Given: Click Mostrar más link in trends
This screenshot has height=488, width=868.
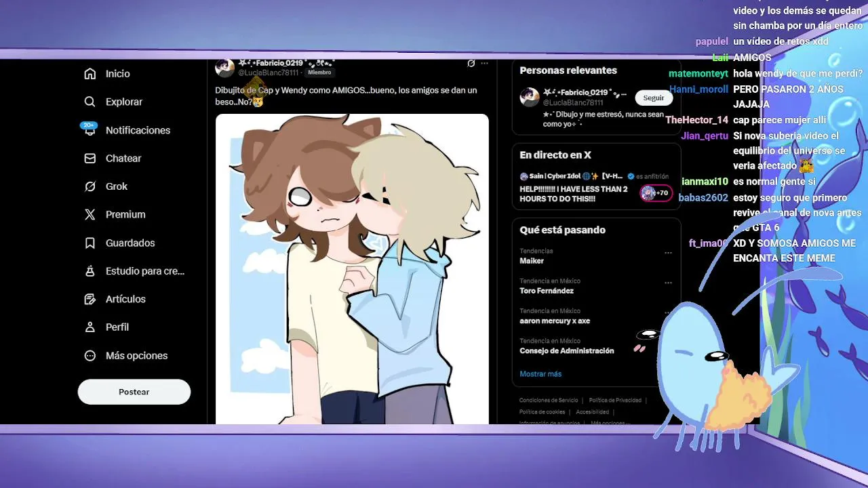Looking at the screenshot, I should (540, 373).
